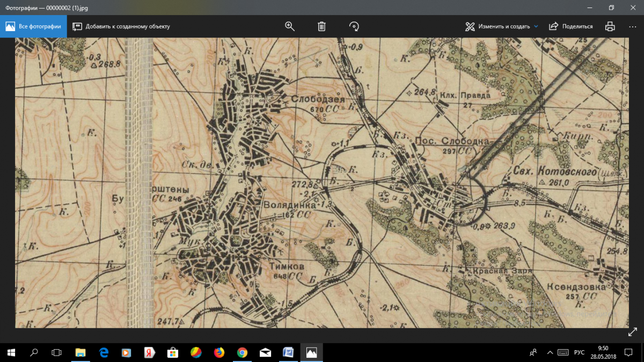This screenshot has width=644, height=362.
Task: Open Word from the taskbar
Action: [288, 352]
